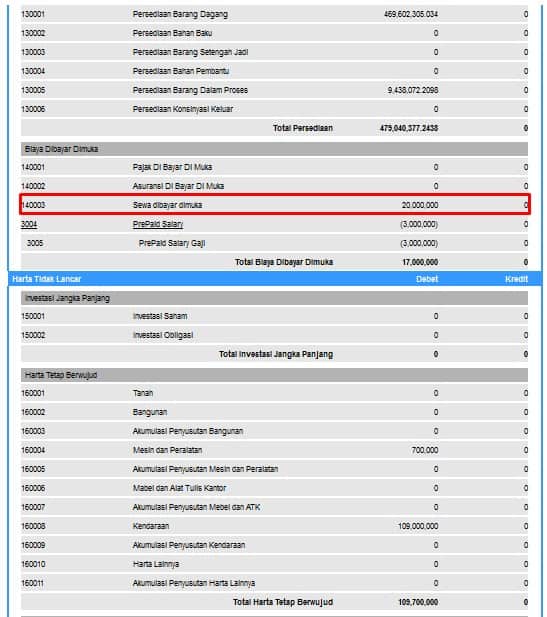Click the Total Persediaan label
Image resolution: width=547 pixels, height=617 pixels.
pos(303,128)
